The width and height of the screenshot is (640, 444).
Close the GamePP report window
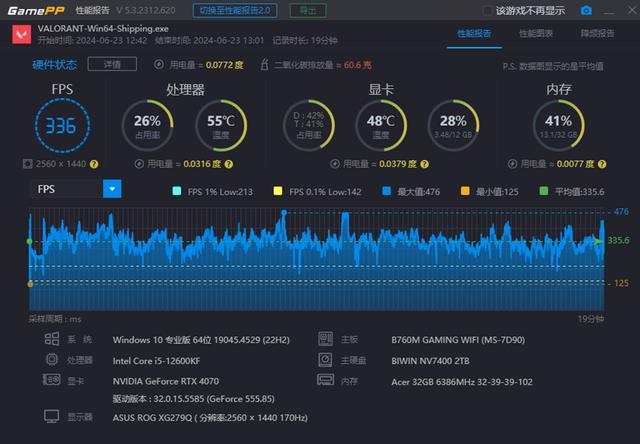pyautogui.click(x=632, y=10)
